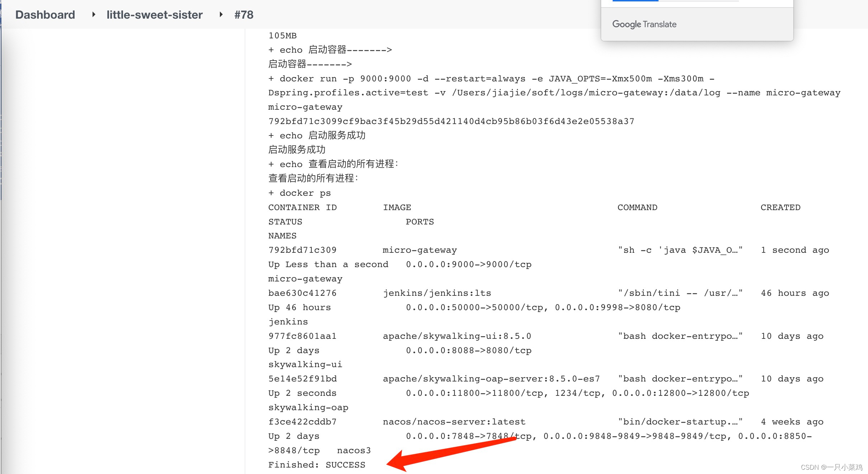Expand the arrow after Dashboard breadcrumb
868x474 pixels.
[94, 15]
